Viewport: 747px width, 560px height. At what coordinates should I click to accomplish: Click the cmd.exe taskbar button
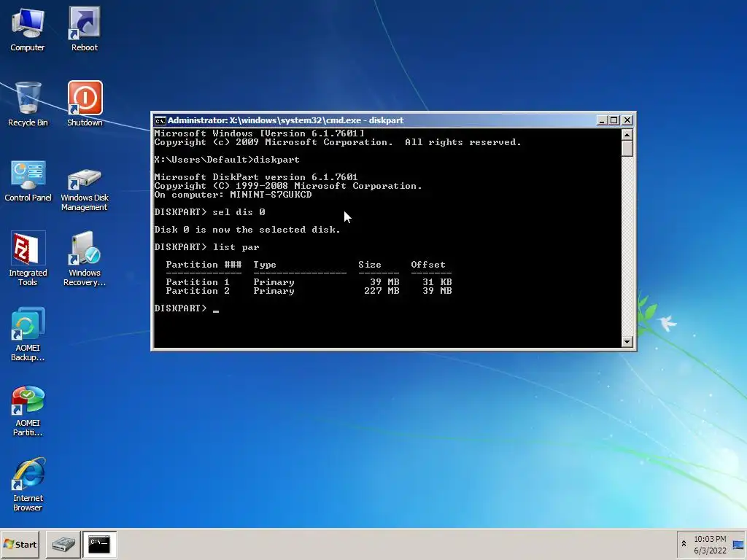(x=99, y=544)
